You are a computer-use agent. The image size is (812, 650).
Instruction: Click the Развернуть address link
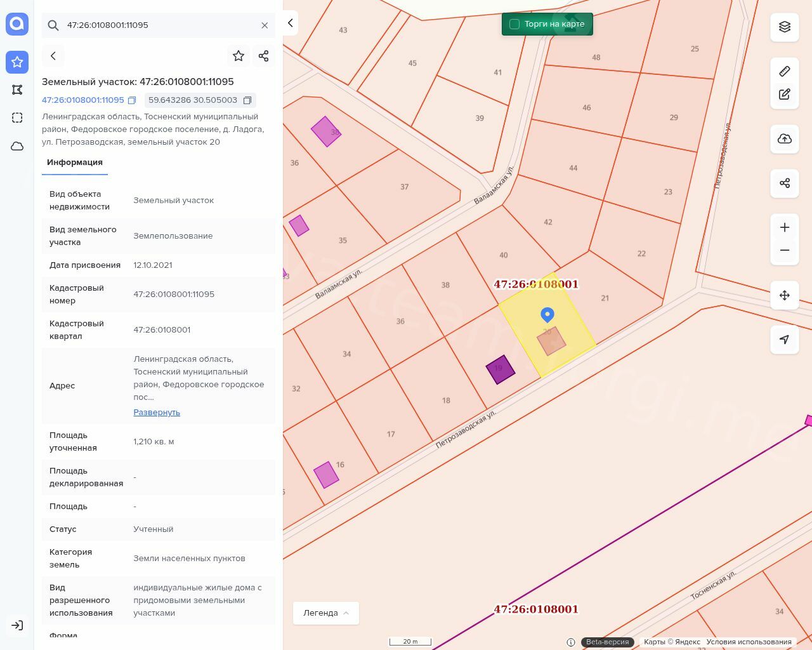point(157,413)
